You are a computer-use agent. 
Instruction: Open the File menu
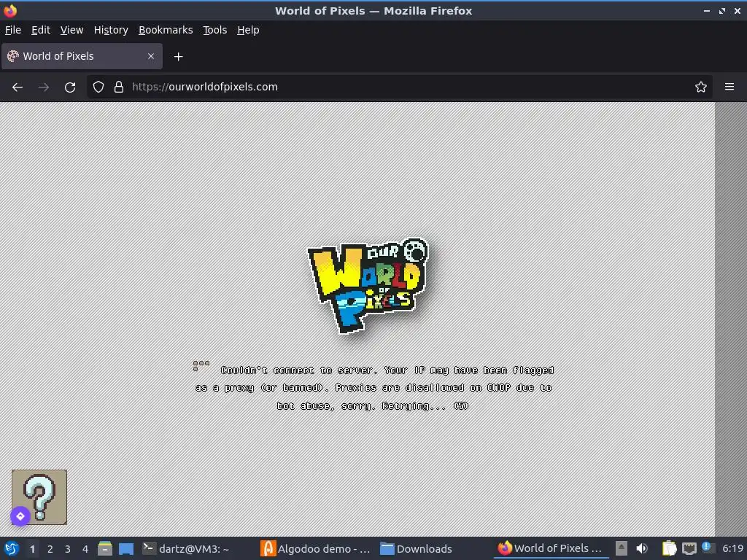pos(13,30)
